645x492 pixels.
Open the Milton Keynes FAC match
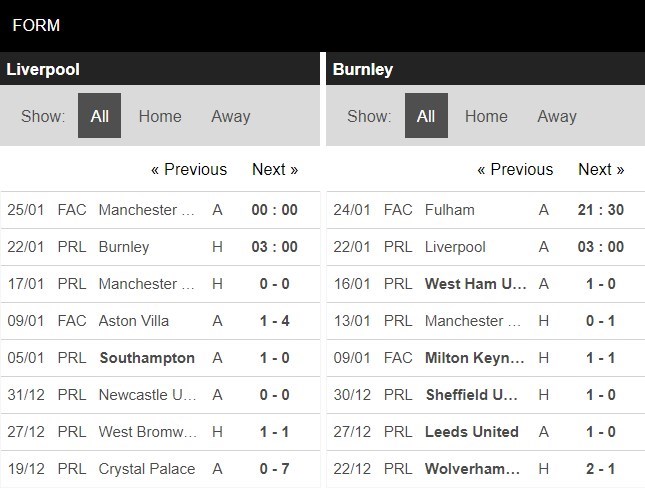pyautogui.click(x=486, y=358)
